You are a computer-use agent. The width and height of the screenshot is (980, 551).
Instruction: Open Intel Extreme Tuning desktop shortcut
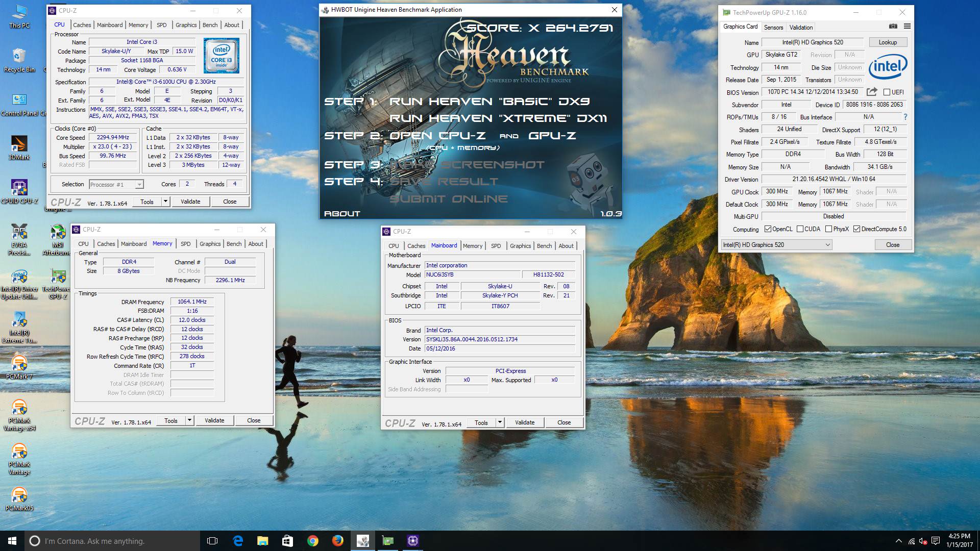pos(19,328)
